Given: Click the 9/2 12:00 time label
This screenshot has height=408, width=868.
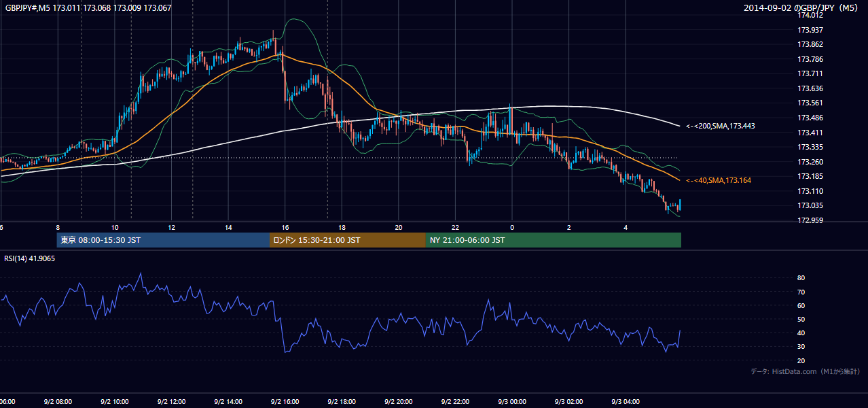Looking at the screenshot, I should click(171, 401).
